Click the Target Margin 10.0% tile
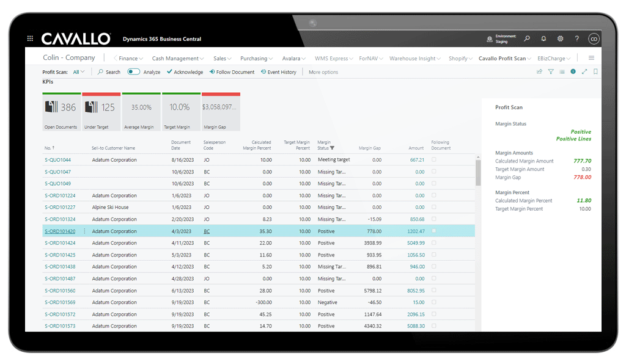626x364 pixels. click(x=181, y=112)
